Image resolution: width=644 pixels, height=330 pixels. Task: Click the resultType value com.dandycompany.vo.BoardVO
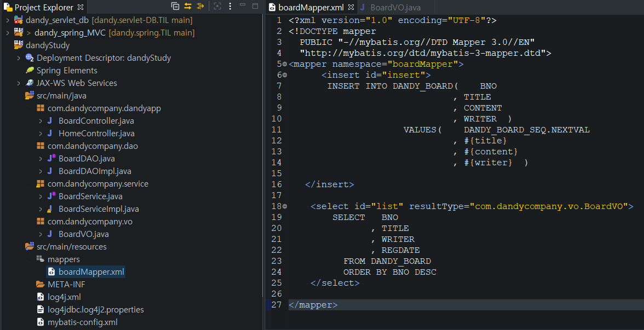(x=549, y=206)
